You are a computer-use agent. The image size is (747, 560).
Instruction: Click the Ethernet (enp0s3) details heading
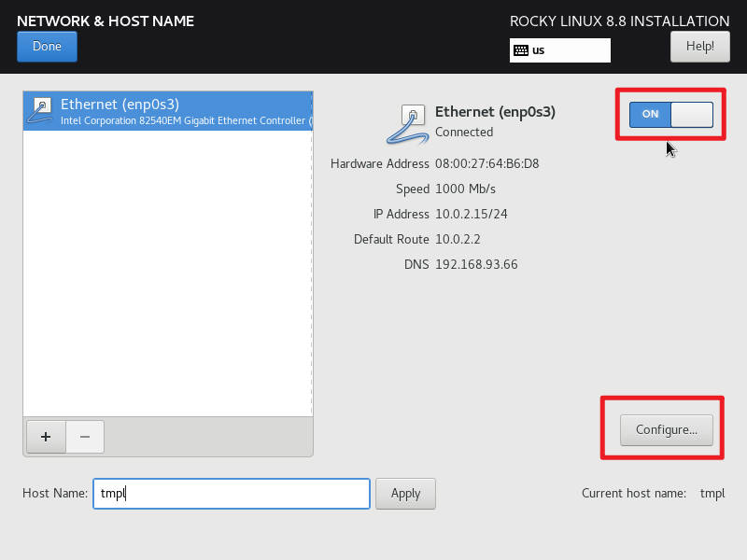pyautogui.click(x=495, y=112)
